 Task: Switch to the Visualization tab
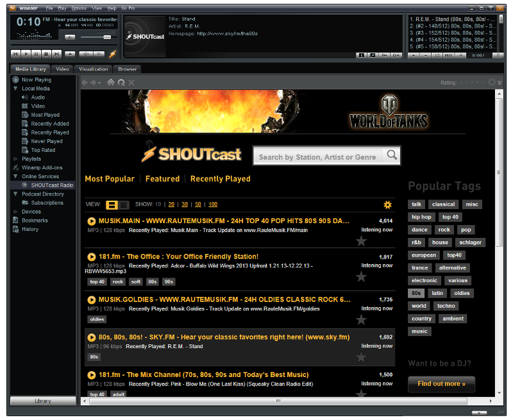(x=93, y=69)
